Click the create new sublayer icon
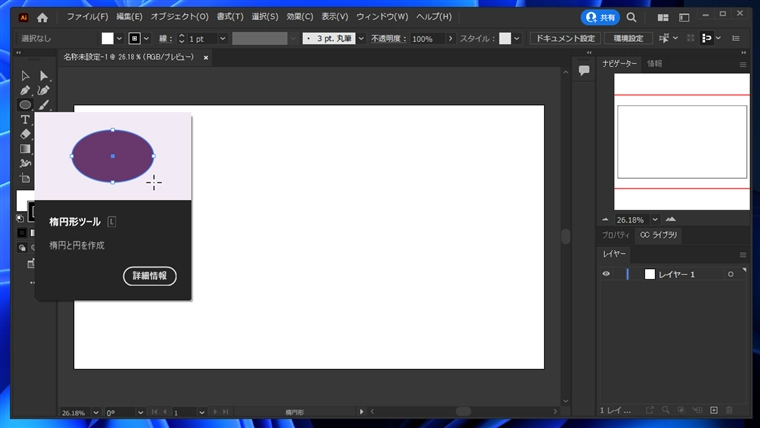The image size is (760, 428). 697,411
